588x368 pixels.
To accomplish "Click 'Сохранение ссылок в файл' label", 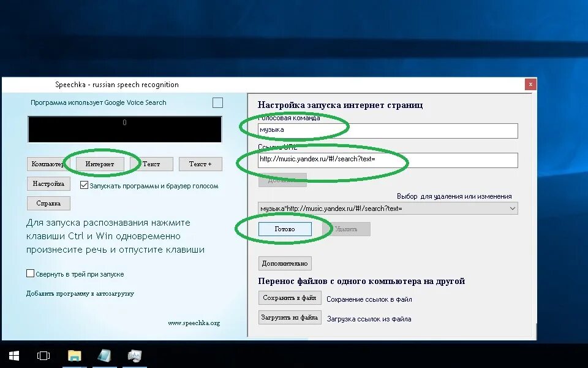I will [369, 299].
